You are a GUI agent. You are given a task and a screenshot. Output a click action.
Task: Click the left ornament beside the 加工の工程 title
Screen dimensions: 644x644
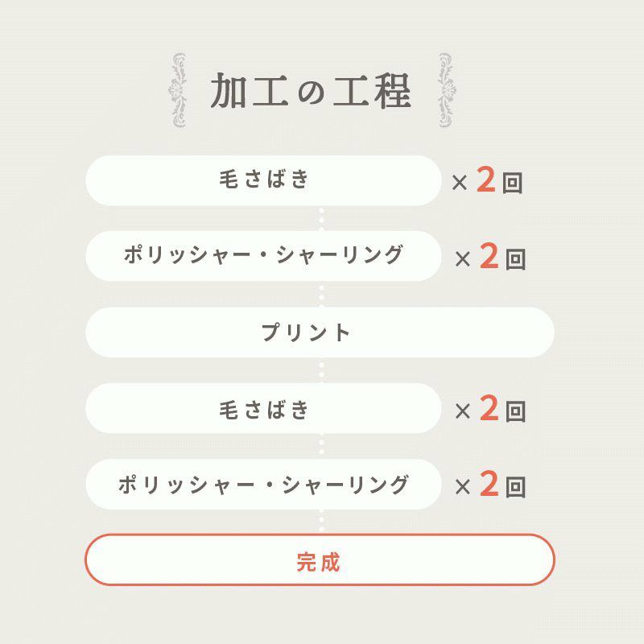[x=178, y=89]
